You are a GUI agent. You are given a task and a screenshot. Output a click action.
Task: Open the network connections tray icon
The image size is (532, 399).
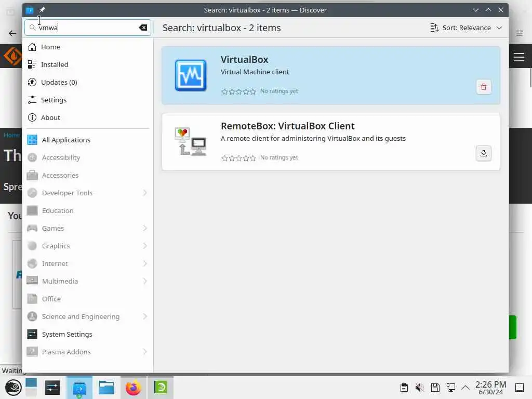(451, 388)
